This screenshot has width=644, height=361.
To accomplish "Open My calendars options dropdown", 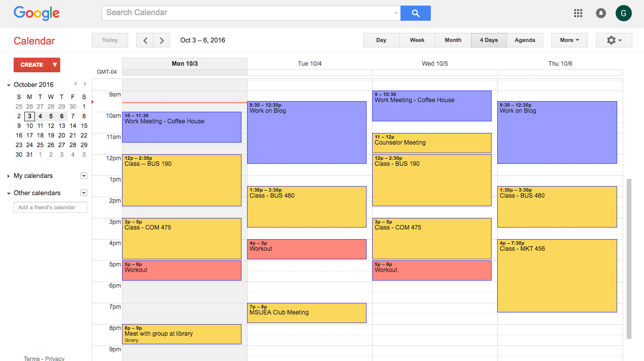I will coord(84,176).
